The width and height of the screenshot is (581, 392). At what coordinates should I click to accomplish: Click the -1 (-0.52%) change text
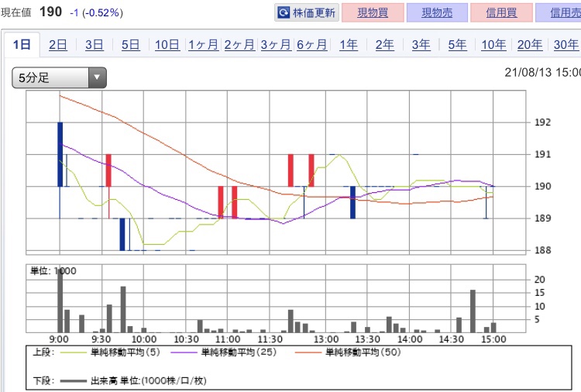(96, 13)
